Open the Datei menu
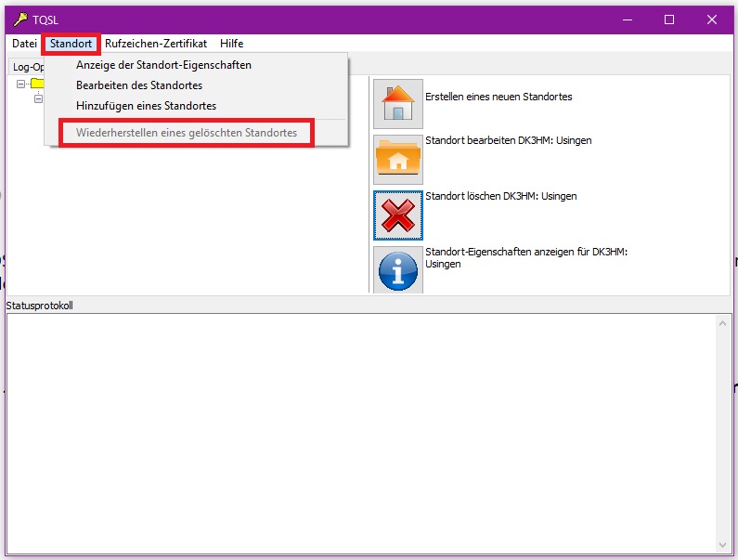 [24, 44]
